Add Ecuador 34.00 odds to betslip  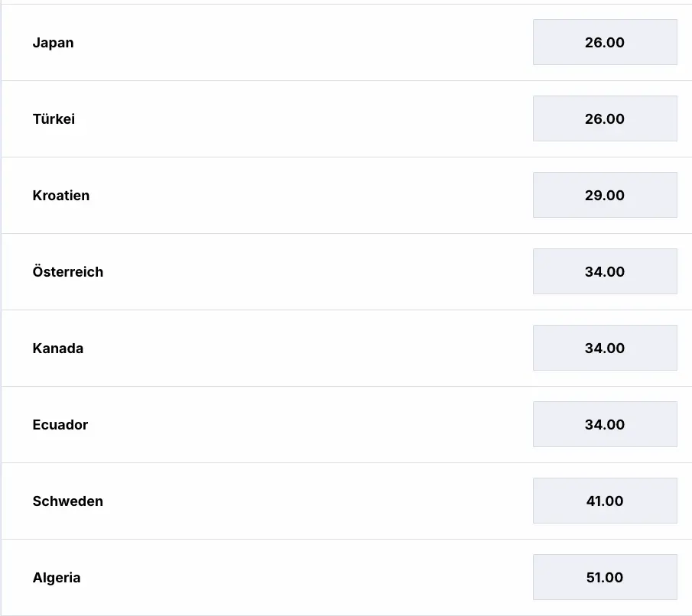pyautogui.click(x=604, y=424)
